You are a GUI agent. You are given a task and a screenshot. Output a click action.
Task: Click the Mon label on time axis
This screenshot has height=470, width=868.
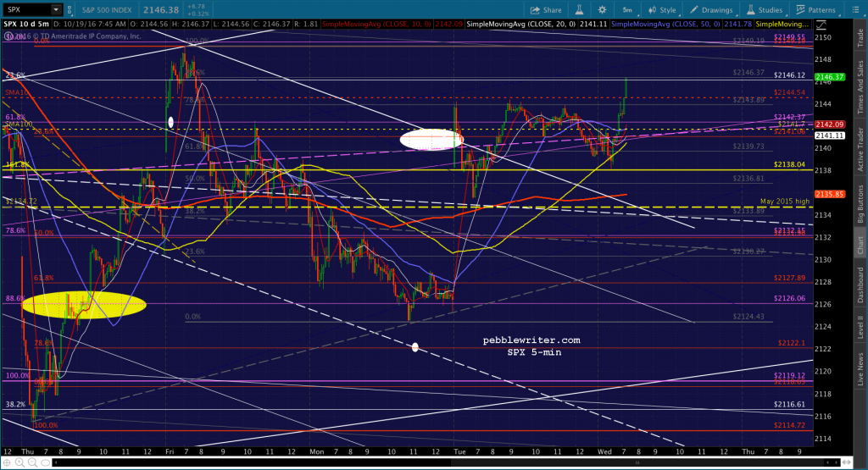[x=317, y=451]
